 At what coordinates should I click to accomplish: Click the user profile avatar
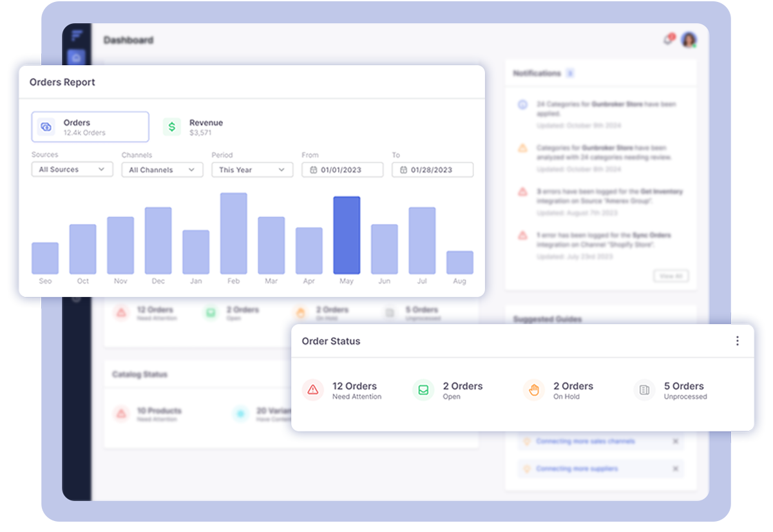pyautogui.click(x=689, y=40)
